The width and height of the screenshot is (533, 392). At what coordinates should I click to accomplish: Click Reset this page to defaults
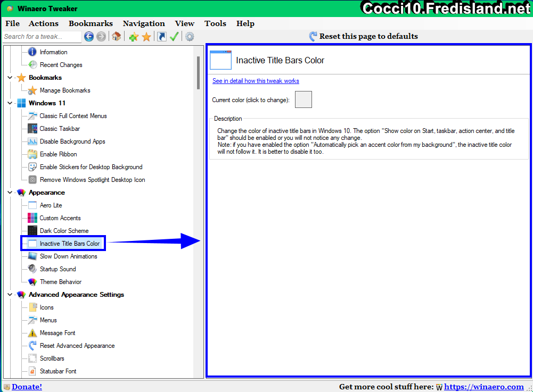(x=363, y=36)
